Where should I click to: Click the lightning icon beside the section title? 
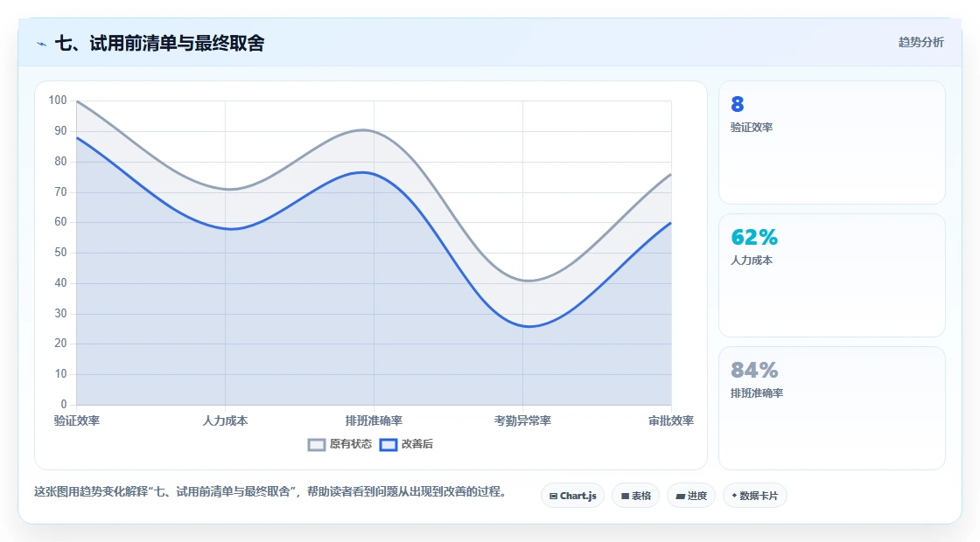(42, 44)
